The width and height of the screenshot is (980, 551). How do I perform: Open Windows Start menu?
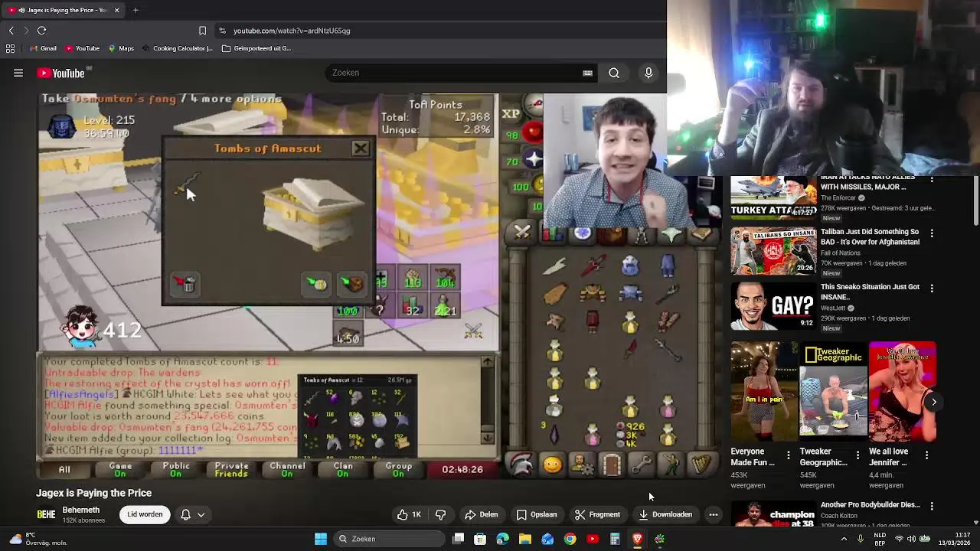point(321,539)
